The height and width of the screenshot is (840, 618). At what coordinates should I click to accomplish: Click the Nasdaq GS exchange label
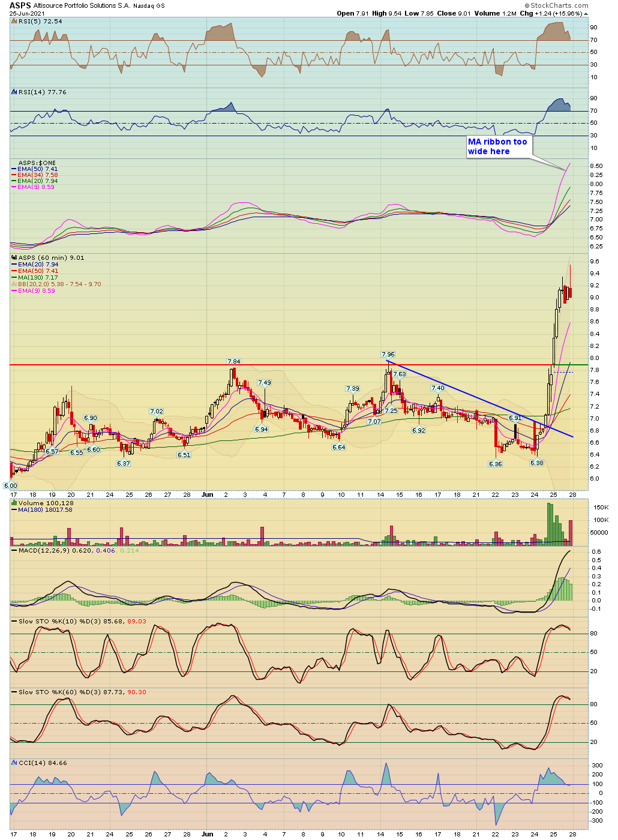coord(149,6)
